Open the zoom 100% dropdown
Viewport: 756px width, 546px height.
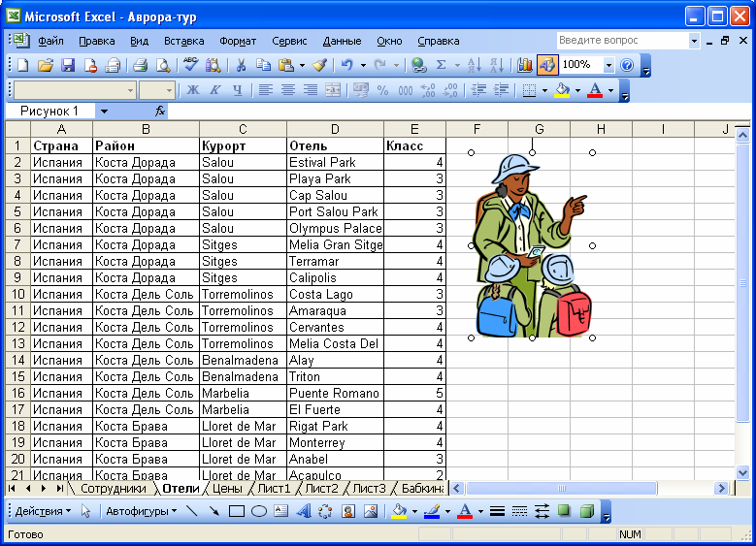tap(608, 65)
